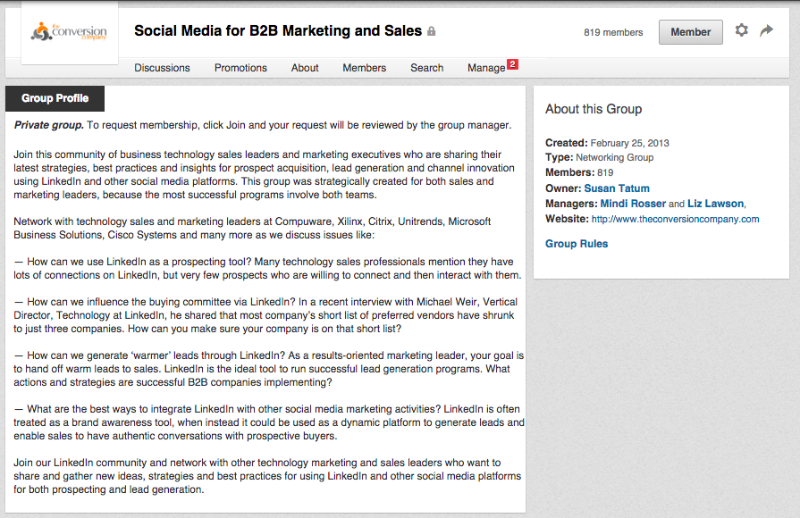The height and width of the screenshot is (518, 800).
Task: Click the Created: February 25, 2013 text
Action: pyautogui.click(x=607, y=143)
